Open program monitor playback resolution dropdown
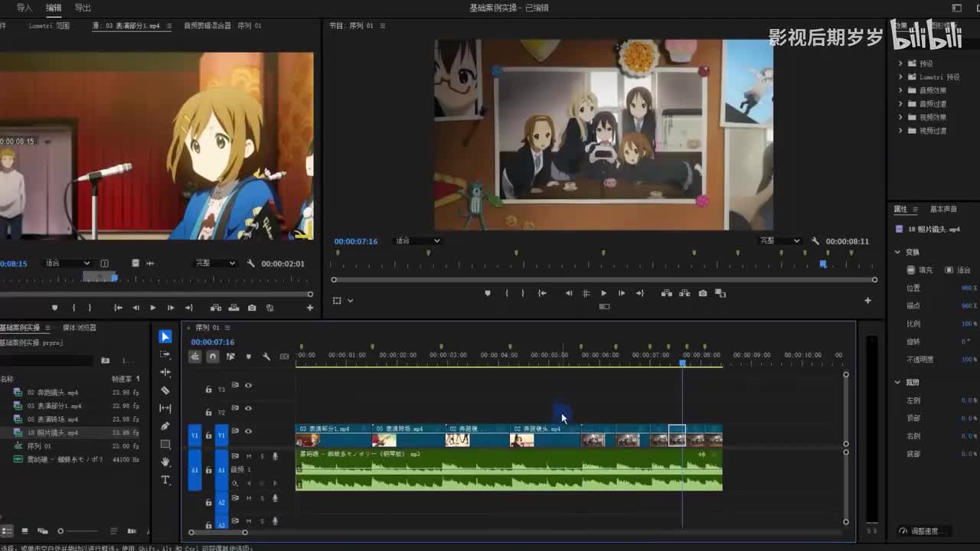 click(779, 241)
